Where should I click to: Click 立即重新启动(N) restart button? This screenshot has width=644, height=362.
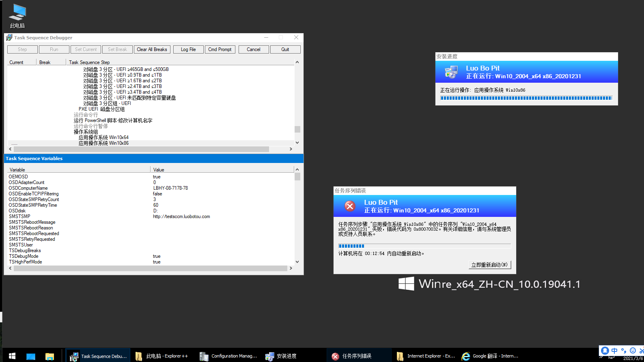click(x=489, y=265)
